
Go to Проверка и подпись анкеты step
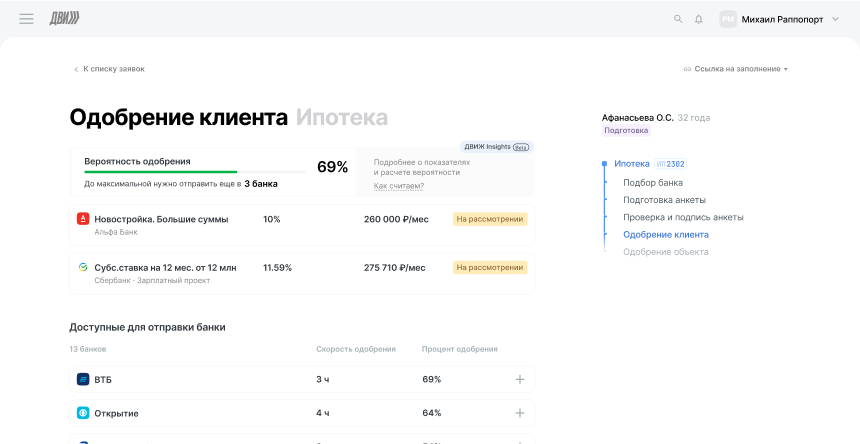click(x=683, y=217)
